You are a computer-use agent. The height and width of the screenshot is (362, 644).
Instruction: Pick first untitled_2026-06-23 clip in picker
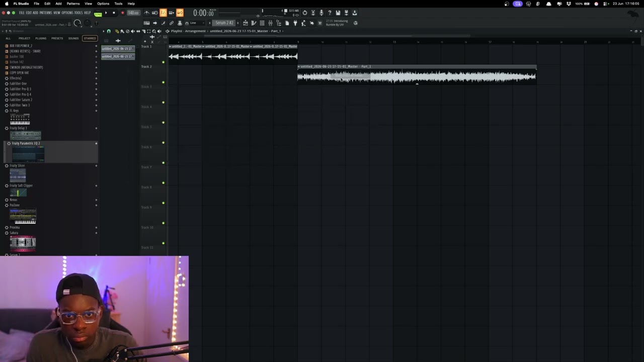tap(118, 49)
